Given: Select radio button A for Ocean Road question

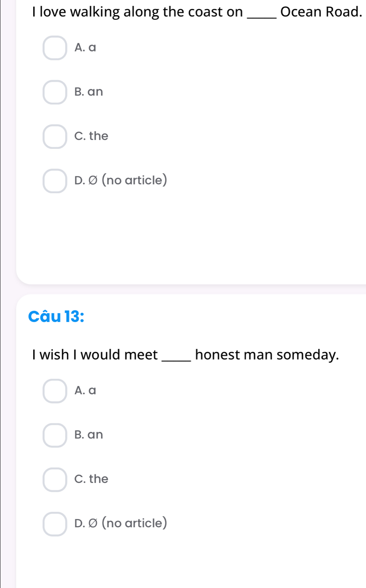Looking at the screenshot, I should [55, 48].
